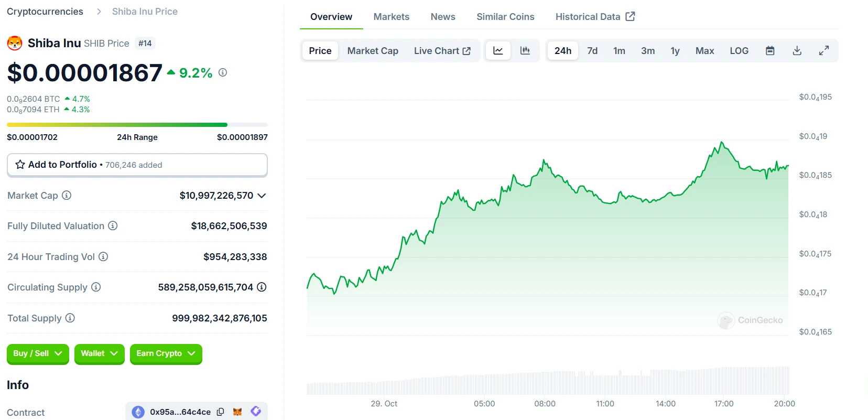The image size is (868, 420).
Task: Open the chart calendar date picker
Action: tap(770, 51)
